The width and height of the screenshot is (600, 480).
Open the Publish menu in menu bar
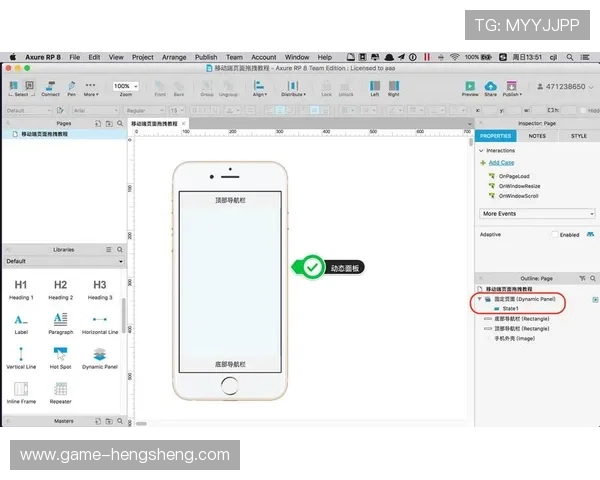pos(206,57)
